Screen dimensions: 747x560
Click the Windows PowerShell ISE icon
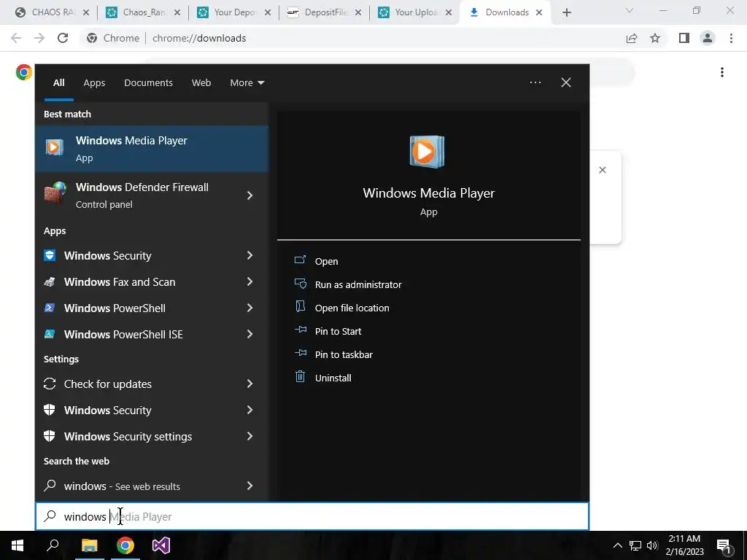50,334
